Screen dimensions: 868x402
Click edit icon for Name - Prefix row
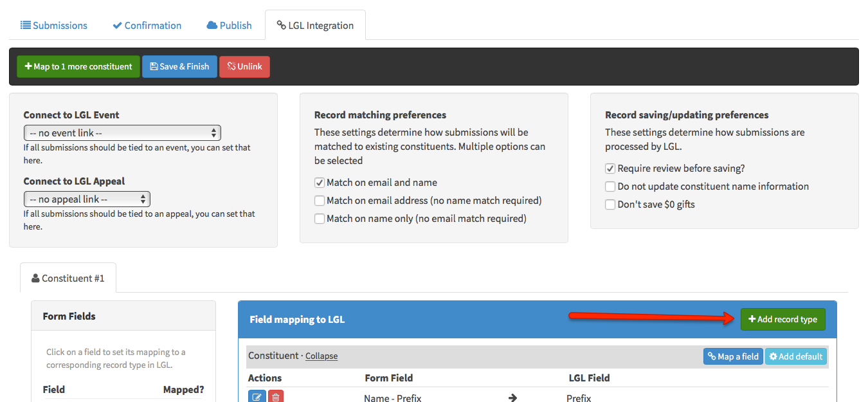(257, 397)
